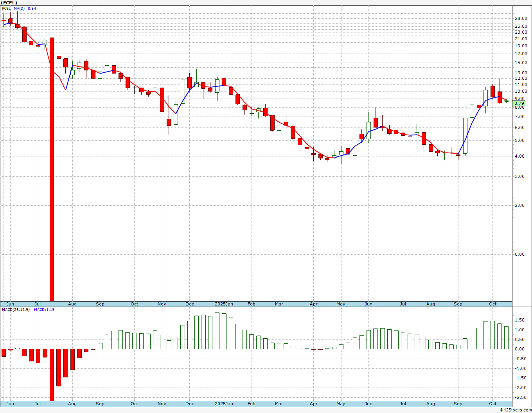Select the MACD(26,12,9) indicator label
This screenshot has width=532, height=413.
click(16, 310)
